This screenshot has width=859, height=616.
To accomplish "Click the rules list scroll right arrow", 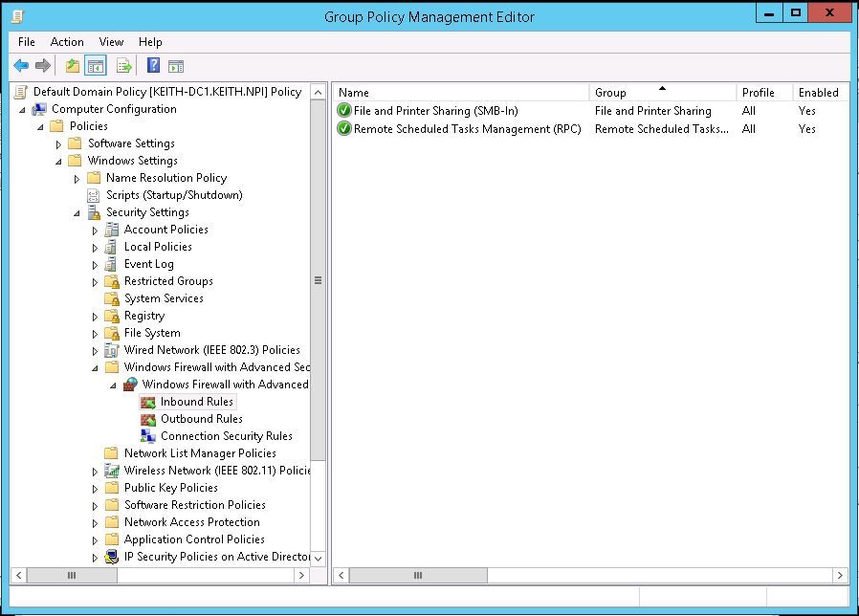I will pos(841,576).
